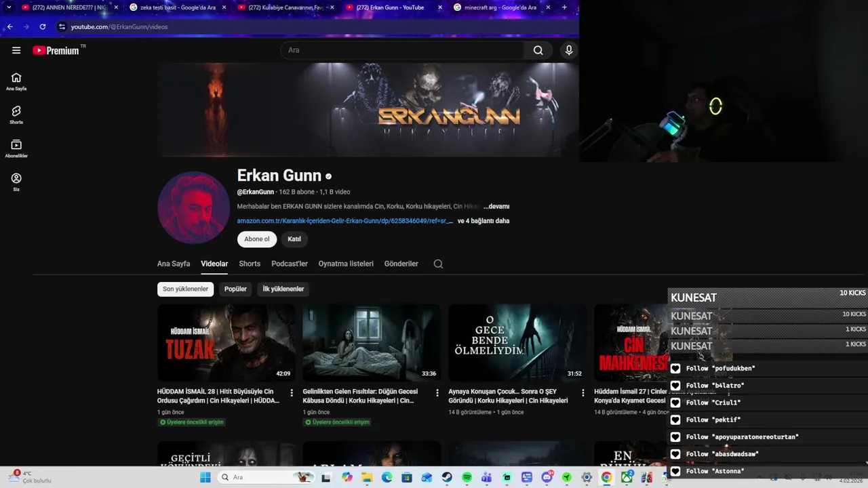The width and height of the screenshot is (868, 488).
Task: Open Spotify from the taskbar
Action: (467, 477)
